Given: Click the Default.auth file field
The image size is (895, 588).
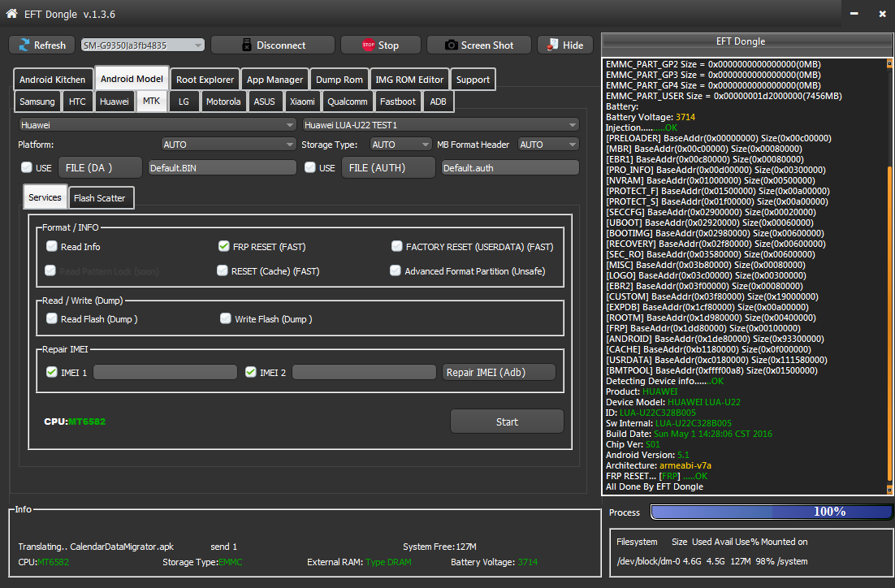Looking at the screenshot, I should pyautogui.click(x=510, y=167).
